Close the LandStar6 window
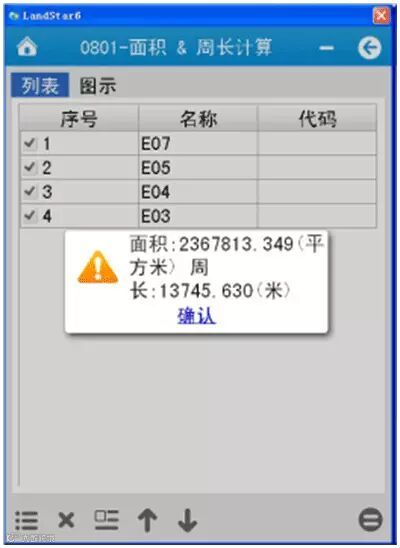The image size is (400, 548). (x=381, y=16)
